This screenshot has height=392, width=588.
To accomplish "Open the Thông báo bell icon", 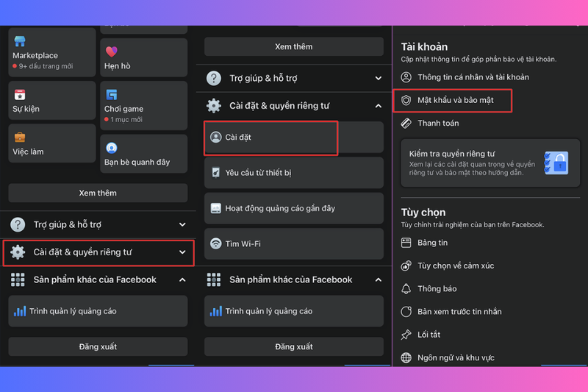I will tap(406, 289).
